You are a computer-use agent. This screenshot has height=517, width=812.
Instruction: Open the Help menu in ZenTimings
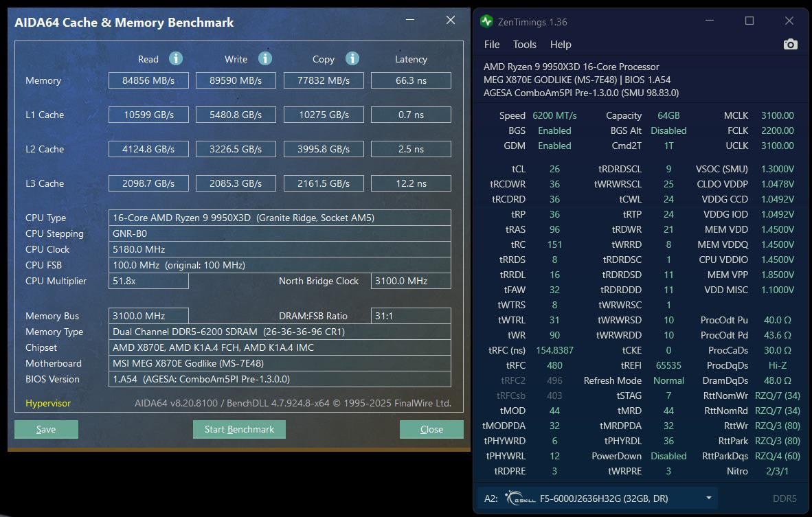[561, 45]
